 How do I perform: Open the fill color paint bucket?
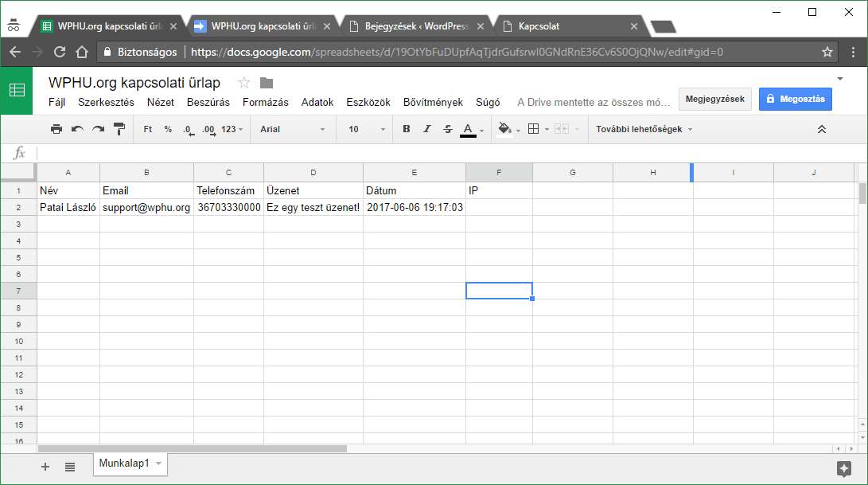tap(504, 129)
